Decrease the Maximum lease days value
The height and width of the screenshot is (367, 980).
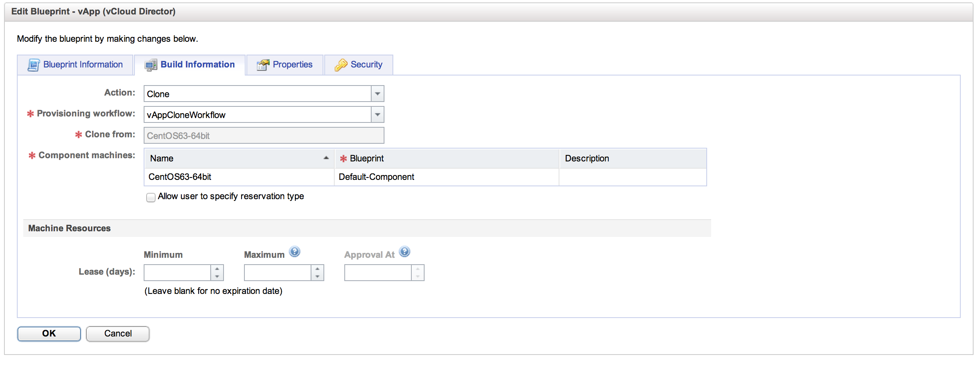pos(317,277)
